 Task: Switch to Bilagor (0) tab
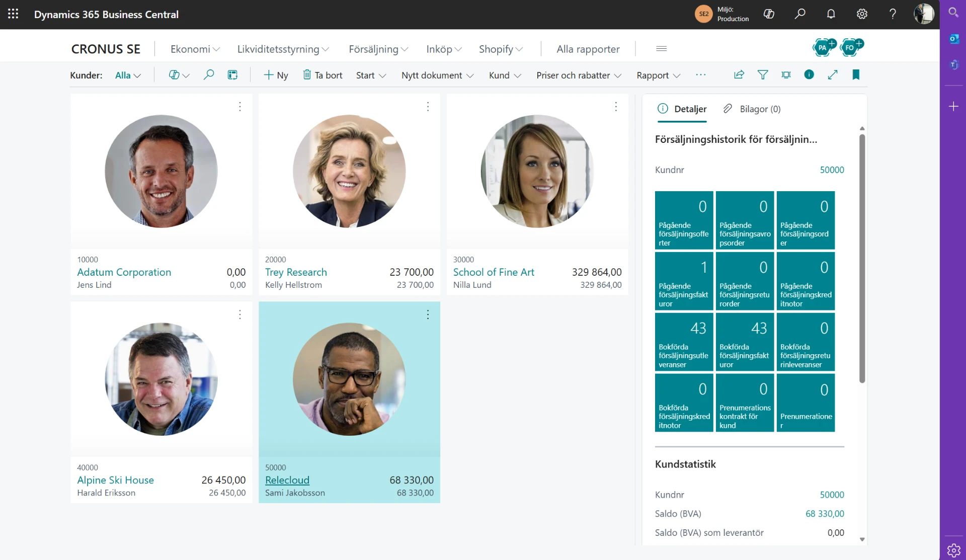pos(752,109)
